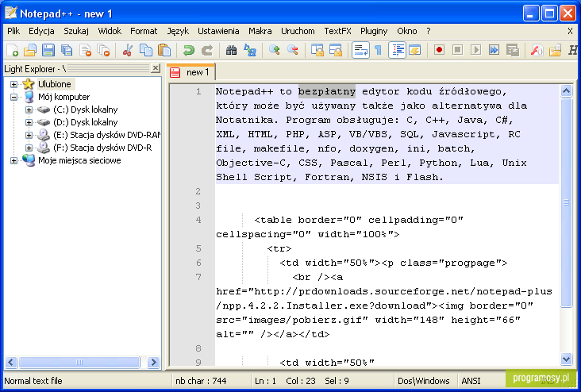Paste with the clipboard icon
The height and width of the screenshot is (392, 581).
point(164,50)
